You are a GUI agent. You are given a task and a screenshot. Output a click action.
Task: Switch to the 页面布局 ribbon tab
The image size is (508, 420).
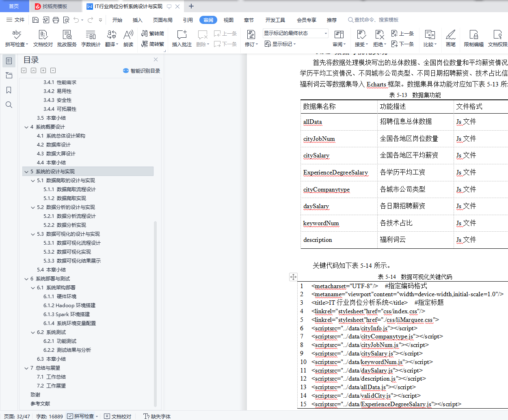coord(163,20)
